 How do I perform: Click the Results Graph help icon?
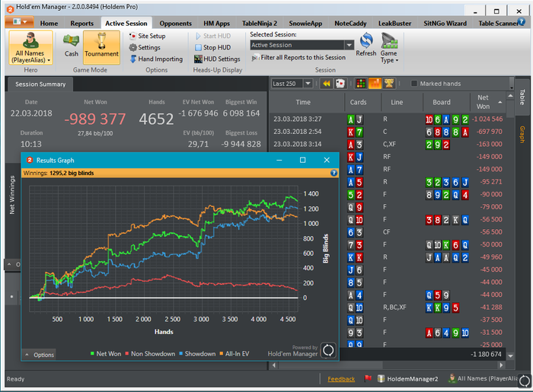point(334,174)
